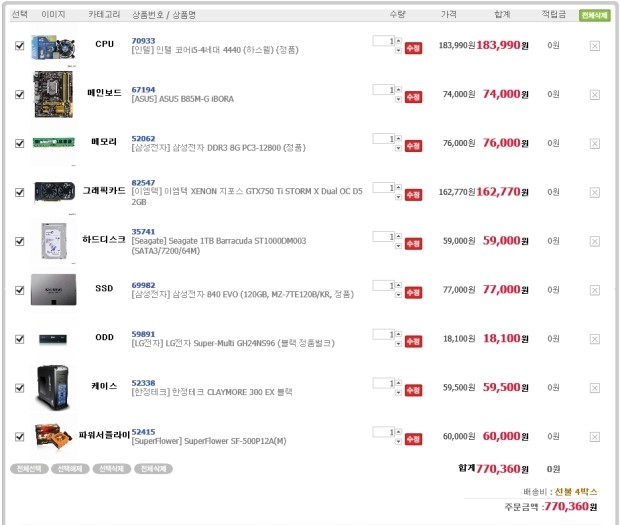Click the green 전체삭제 button in header
Viewport: 620px width, 525px height.
tap(594, 15)
